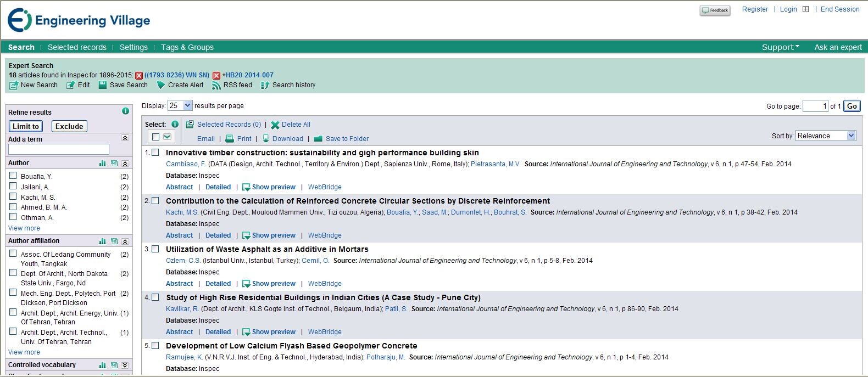The height and width of the screenshot is (377, 868).
Task: Open results per page dropdown
Action: (180, 105)
